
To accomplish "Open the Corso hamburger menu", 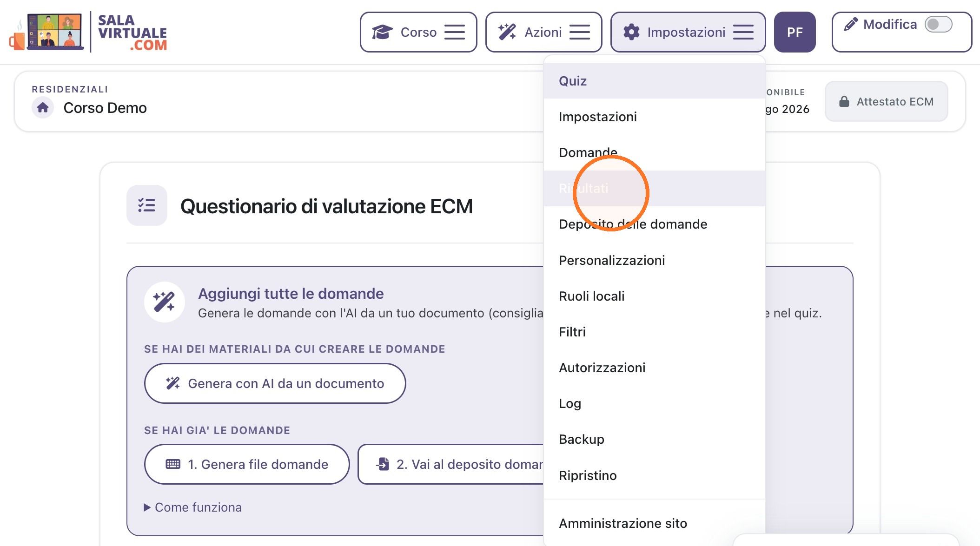I will (455, 32).
